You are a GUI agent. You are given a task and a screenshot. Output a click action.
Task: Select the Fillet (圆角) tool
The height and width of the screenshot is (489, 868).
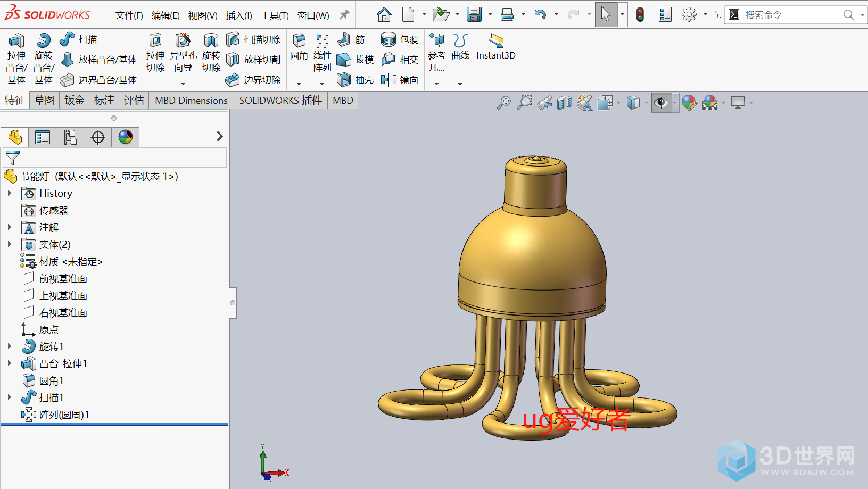(299, 47)
